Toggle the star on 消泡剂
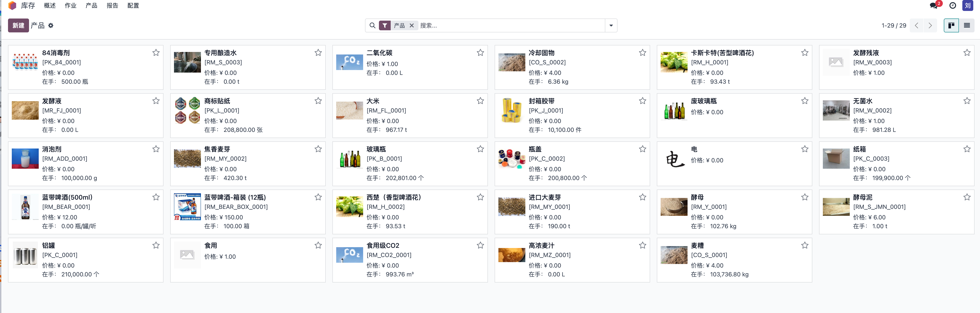The image size is (980, 313). [x=156, y=149]
